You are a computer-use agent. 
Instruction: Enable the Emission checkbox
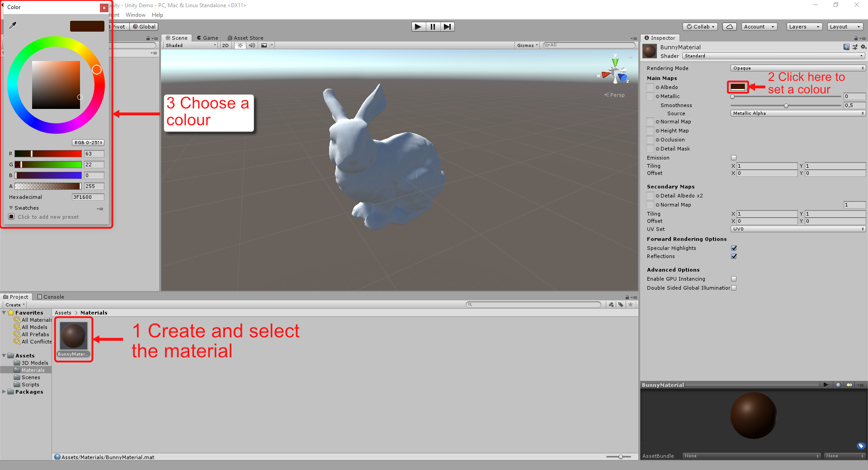(734, 158)
